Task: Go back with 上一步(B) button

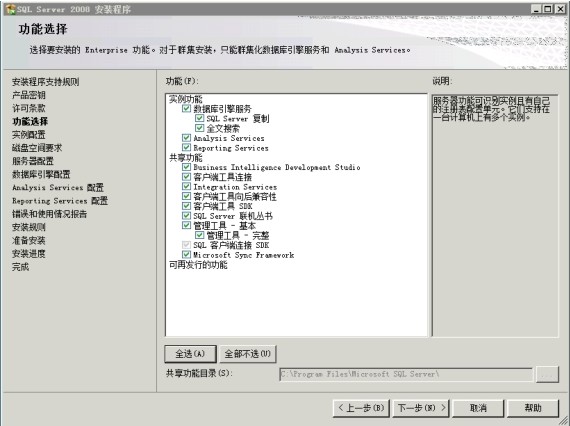Action: tap(361, 408)
